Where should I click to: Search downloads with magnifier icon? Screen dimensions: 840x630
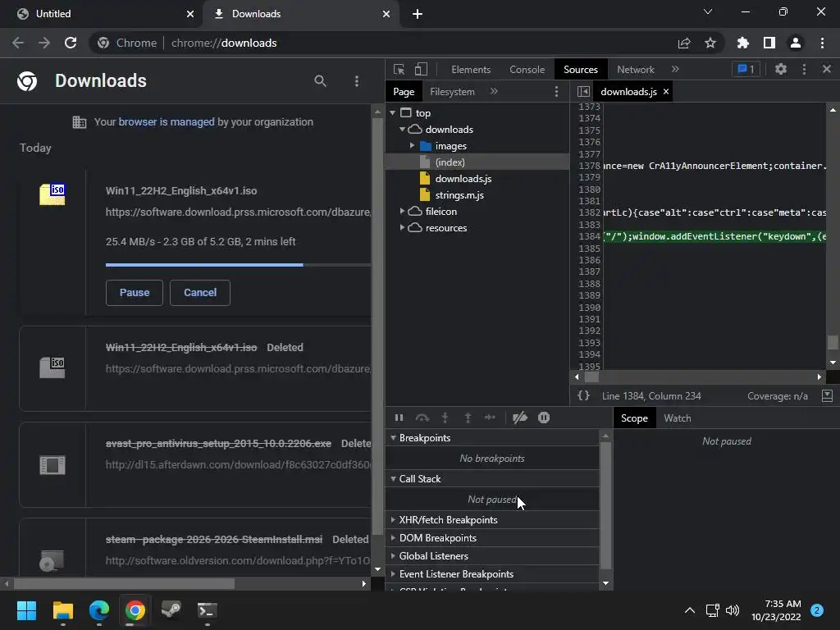320,81
